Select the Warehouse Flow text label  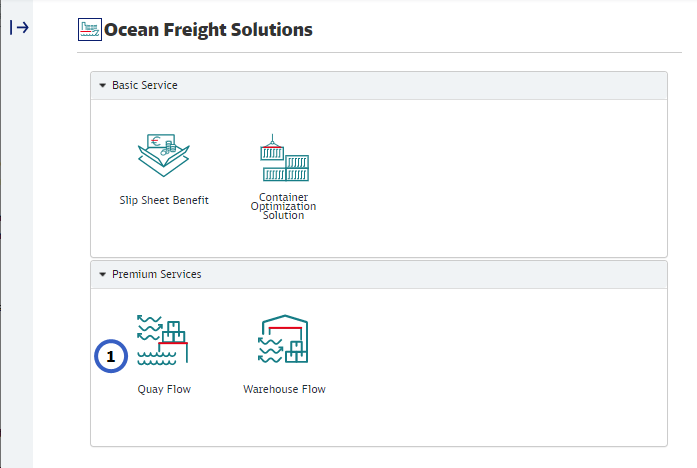tap(284, 389)
